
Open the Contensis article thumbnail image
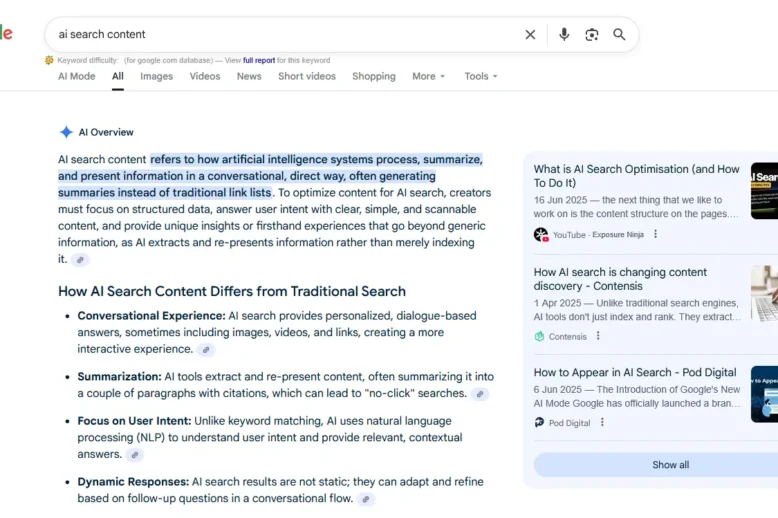(764, 293)
